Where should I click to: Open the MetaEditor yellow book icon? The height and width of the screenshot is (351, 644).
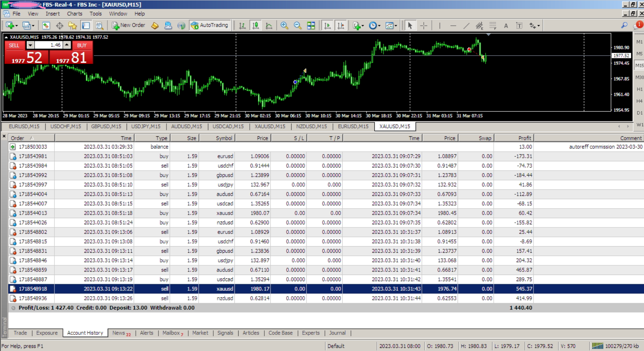pyautogui.click(x=155, y=25)
